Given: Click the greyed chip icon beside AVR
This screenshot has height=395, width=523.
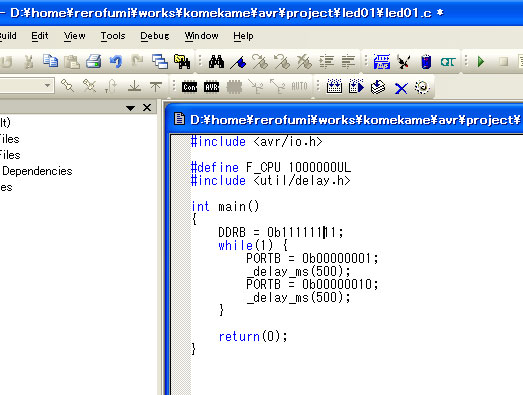Looking at the screenshot, I should (x=234, y=87).
